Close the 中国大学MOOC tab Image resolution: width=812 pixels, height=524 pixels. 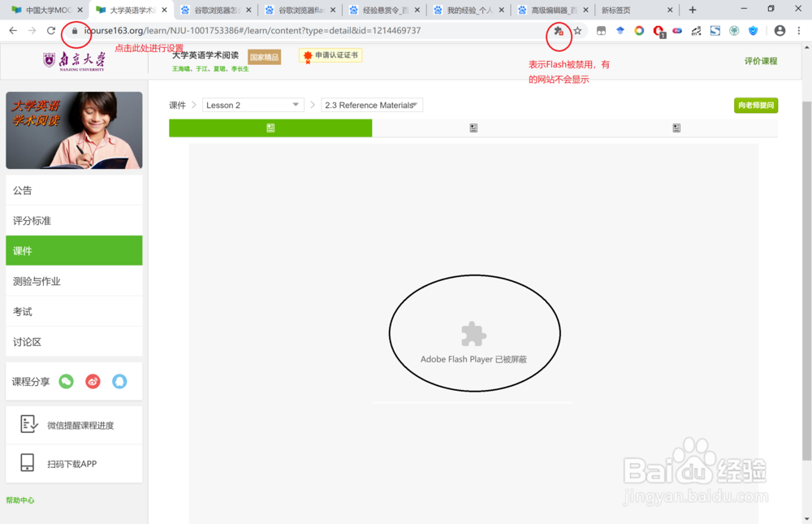click(x=80, y=10)
